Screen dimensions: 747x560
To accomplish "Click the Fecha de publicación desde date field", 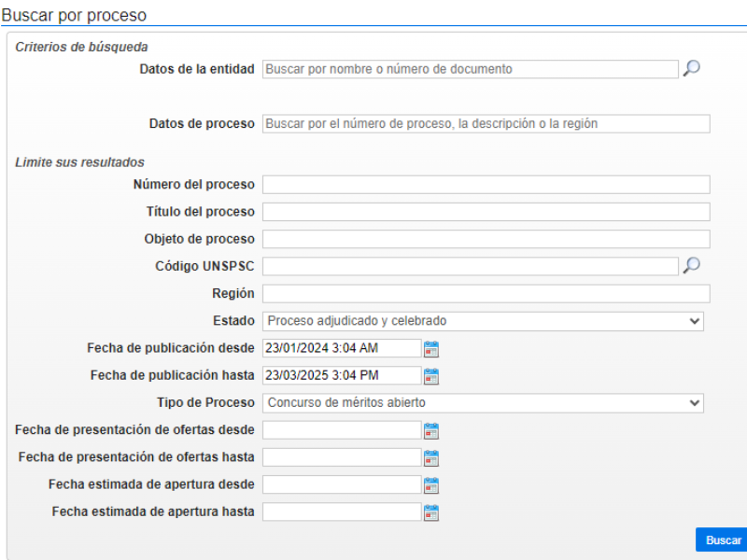I will pyautogui.click(x=342, y=348).
